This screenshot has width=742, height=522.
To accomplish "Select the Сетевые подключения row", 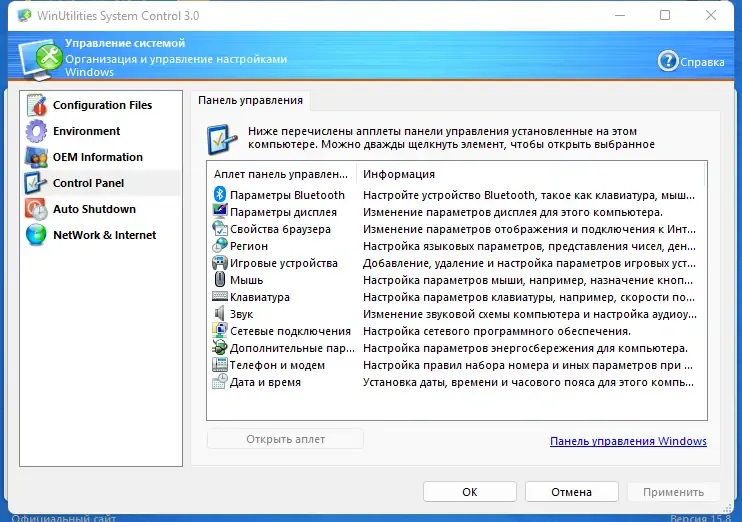I will click(x=456, y=331).
